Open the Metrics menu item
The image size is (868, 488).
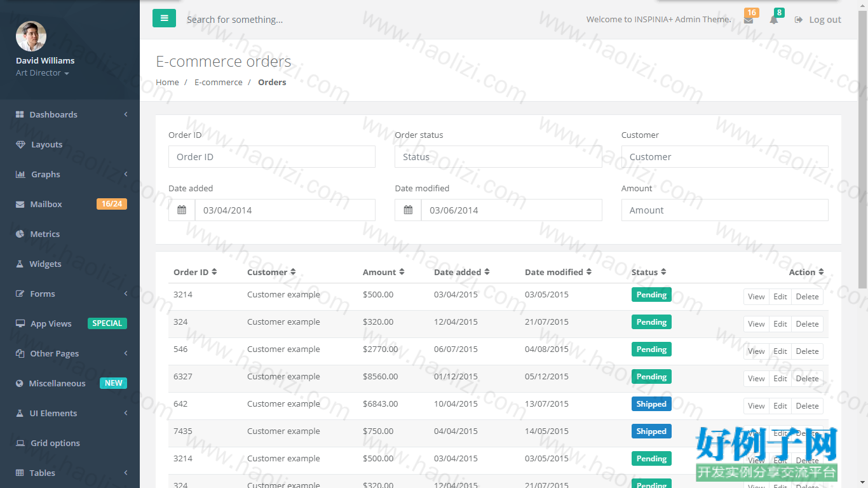pos(70,234)
